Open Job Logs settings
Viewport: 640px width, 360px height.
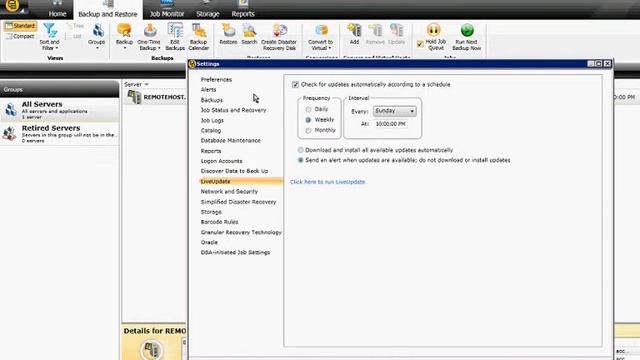pyautogui.click(x=212, y=120)
